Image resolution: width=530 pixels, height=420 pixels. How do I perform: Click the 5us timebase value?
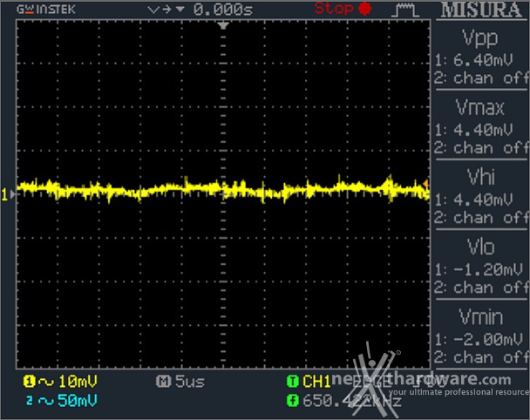(190, 383)
